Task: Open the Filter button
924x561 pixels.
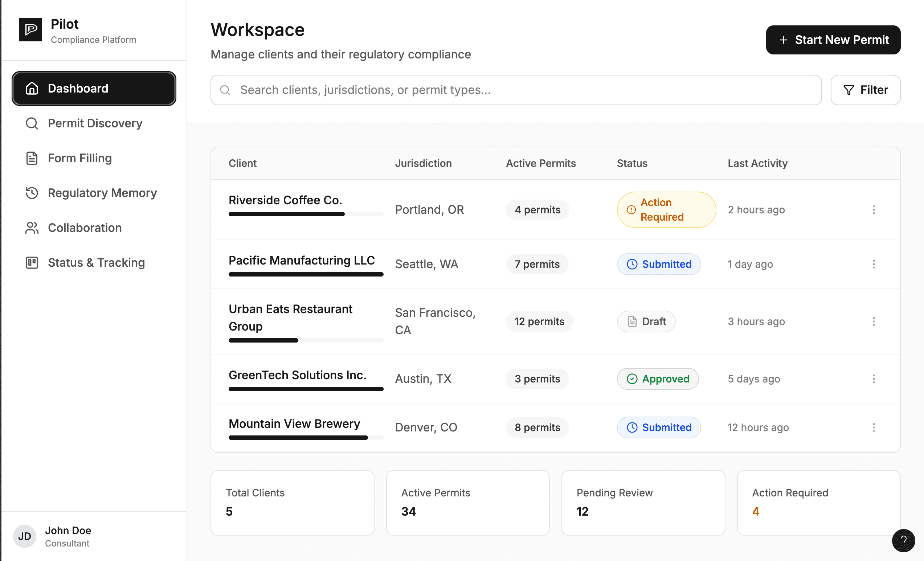Action: click(865, 90)
